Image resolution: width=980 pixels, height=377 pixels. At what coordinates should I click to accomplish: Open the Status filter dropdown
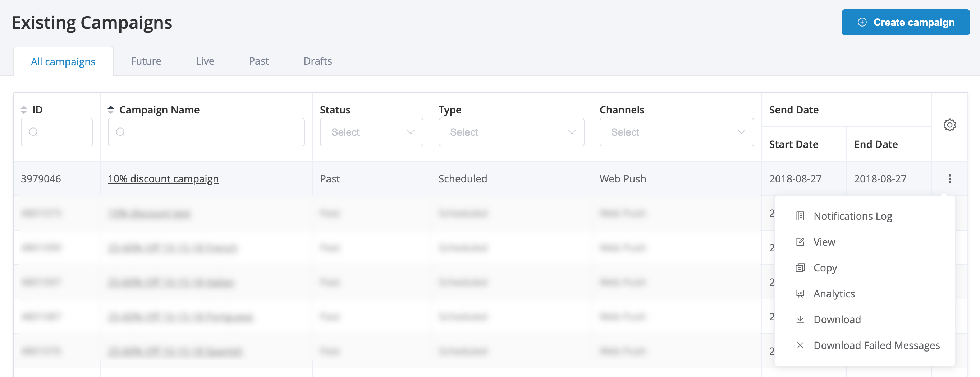pos(372,132)
